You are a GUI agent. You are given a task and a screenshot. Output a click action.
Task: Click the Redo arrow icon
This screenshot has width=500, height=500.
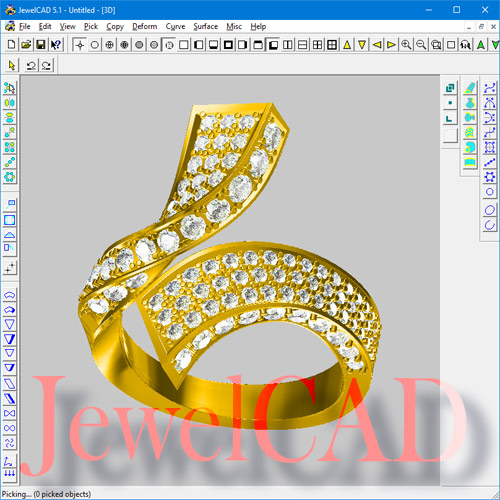pos(46,65)
